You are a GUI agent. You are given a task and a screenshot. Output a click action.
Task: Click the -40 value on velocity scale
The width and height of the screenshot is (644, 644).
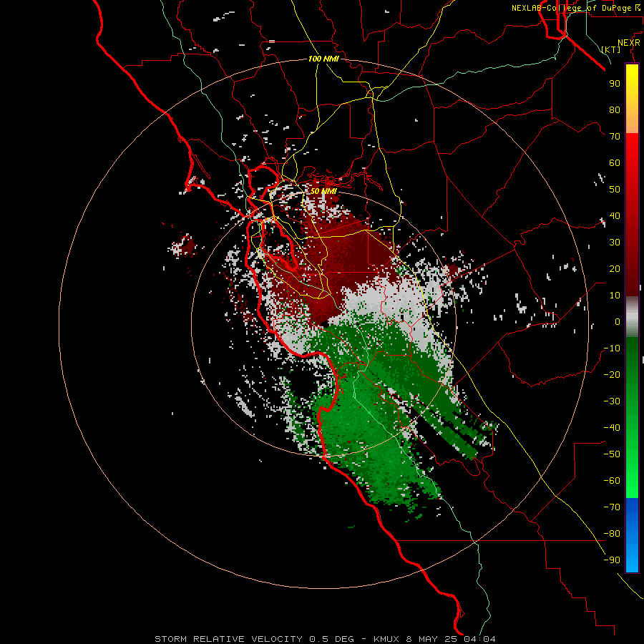click(x=612, y=428)
